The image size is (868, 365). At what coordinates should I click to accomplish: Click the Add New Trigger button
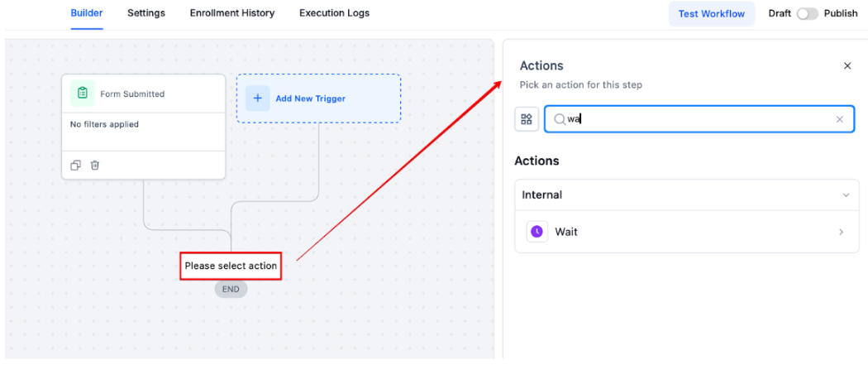coord(318,98)
